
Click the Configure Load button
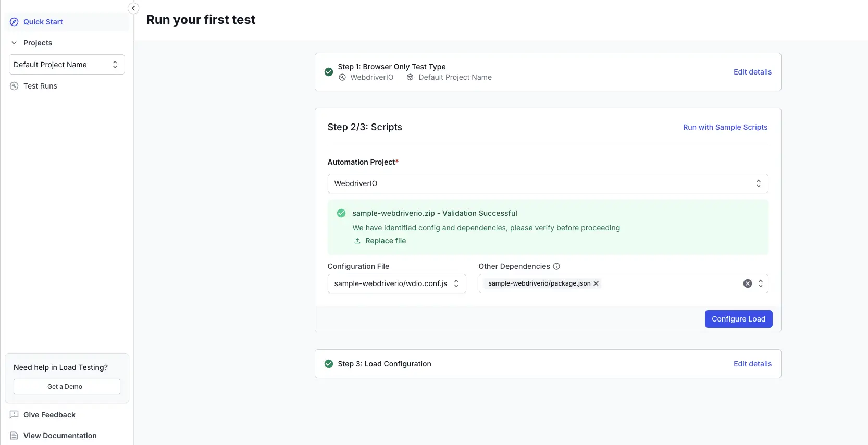738,319
